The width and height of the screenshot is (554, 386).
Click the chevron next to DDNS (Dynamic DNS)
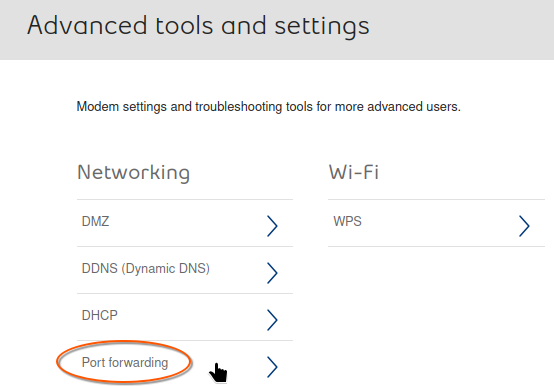coord(272,273)
